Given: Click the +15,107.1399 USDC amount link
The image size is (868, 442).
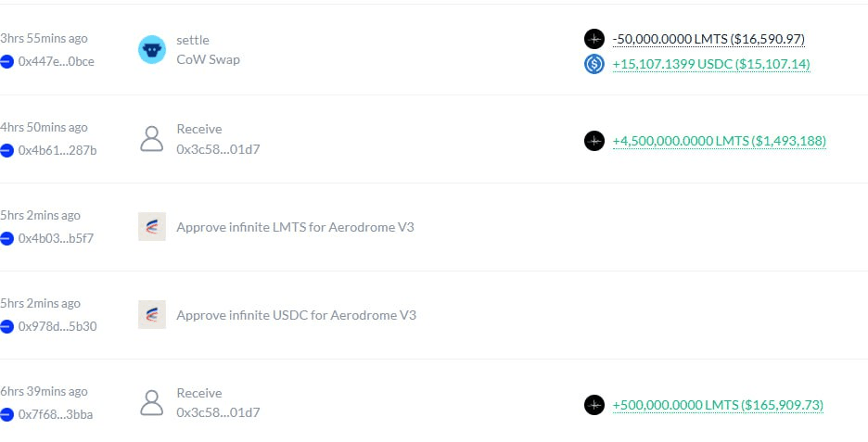Looking at the screenshot, I should [x=711, y=64].
